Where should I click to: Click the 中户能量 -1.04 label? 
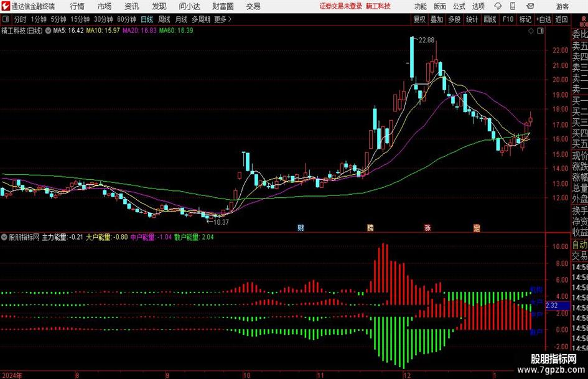point(151,237)
